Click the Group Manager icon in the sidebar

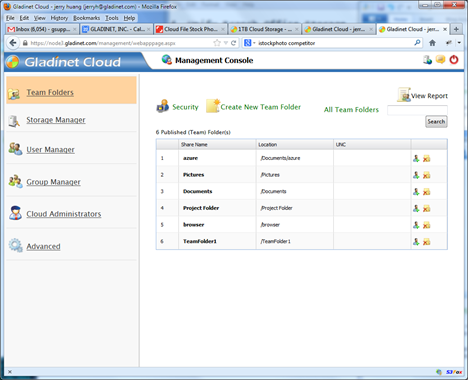(x=15, y=181)
